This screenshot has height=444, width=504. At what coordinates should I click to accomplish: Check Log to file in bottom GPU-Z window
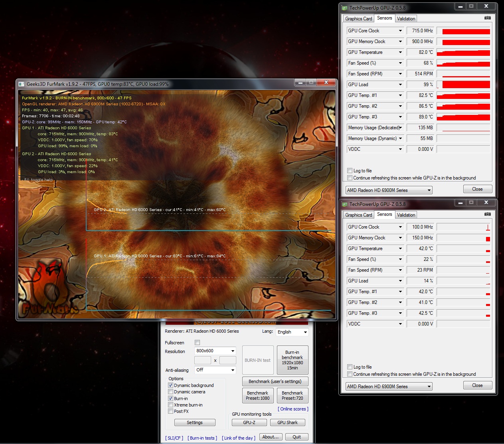[x=350, y=367]
